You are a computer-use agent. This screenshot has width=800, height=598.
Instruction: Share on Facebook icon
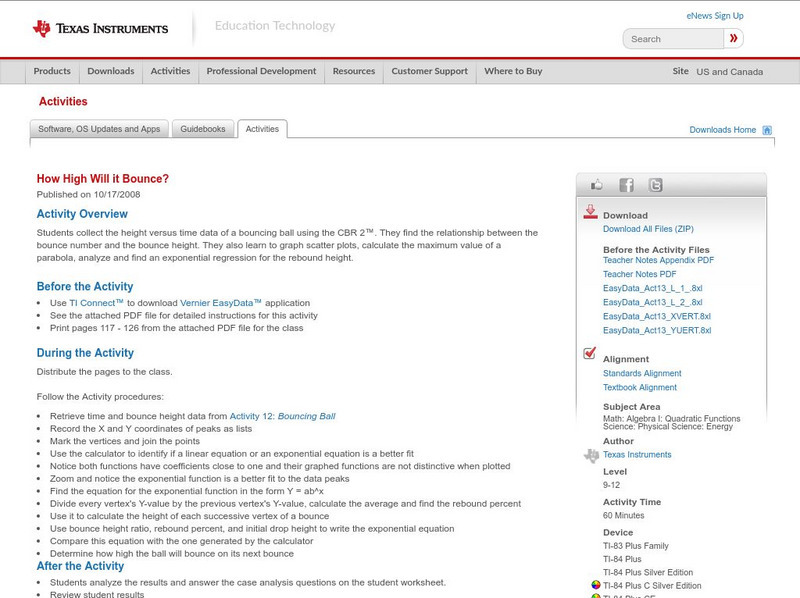tap(626, 185)
